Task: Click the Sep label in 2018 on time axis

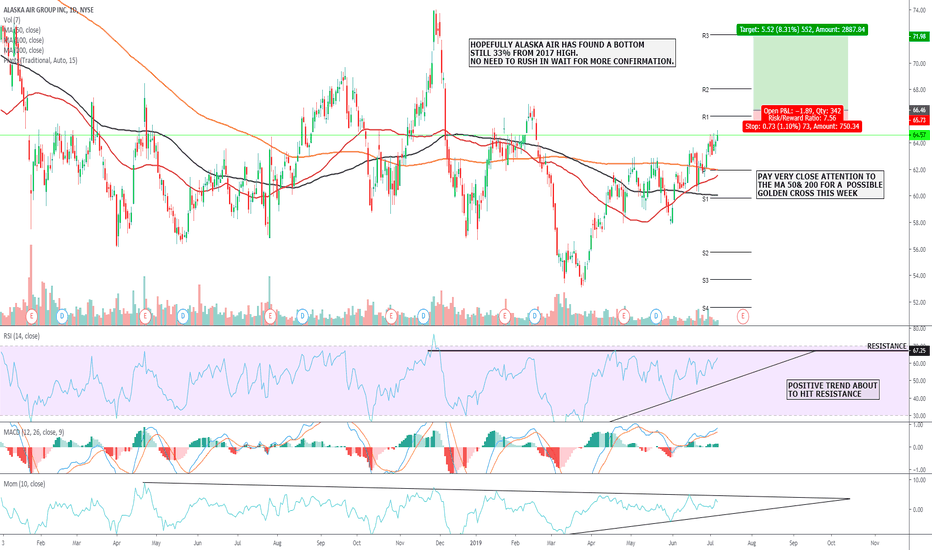Action: coord(321,543)
